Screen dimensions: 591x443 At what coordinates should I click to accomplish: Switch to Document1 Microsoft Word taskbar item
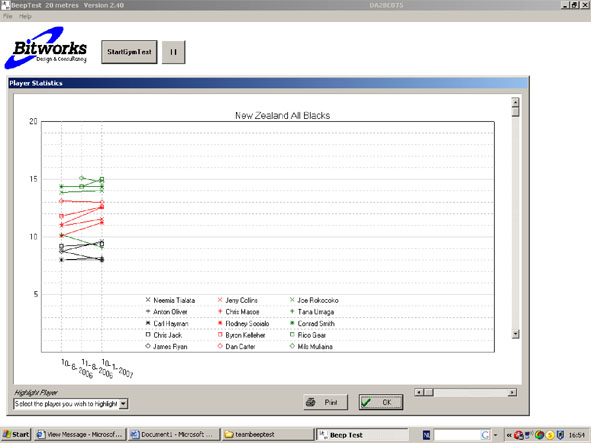tap(173, 435)
